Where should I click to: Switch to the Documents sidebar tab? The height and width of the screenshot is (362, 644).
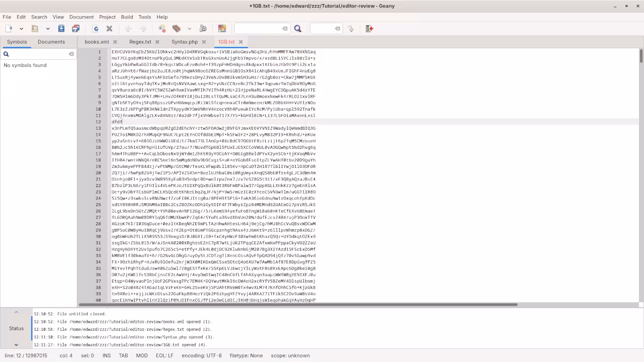click(x=51, y=42)
